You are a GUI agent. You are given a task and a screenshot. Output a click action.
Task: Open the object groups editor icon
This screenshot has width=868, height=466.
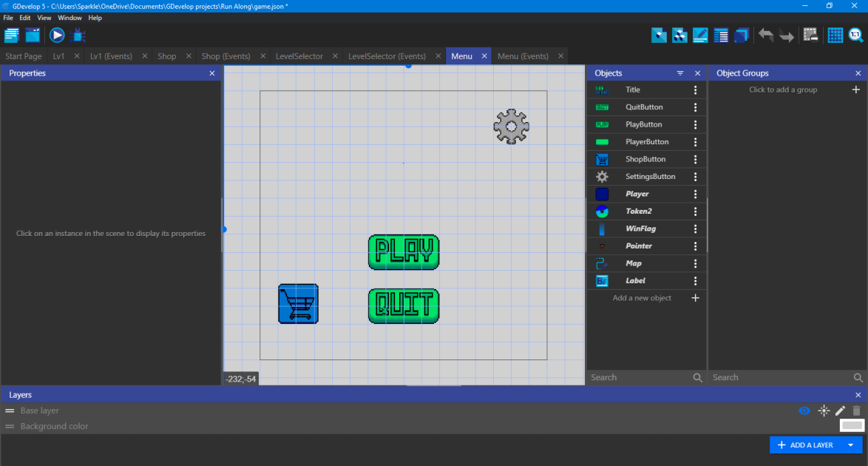click(679, 36)
